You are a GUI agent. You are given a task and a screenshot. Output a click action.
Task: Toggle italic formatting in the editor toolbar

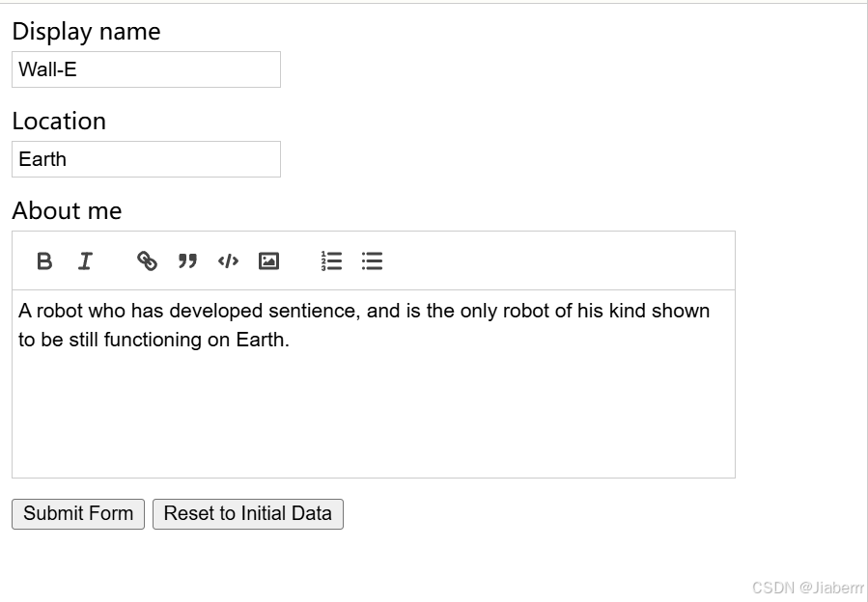(85, 261)
